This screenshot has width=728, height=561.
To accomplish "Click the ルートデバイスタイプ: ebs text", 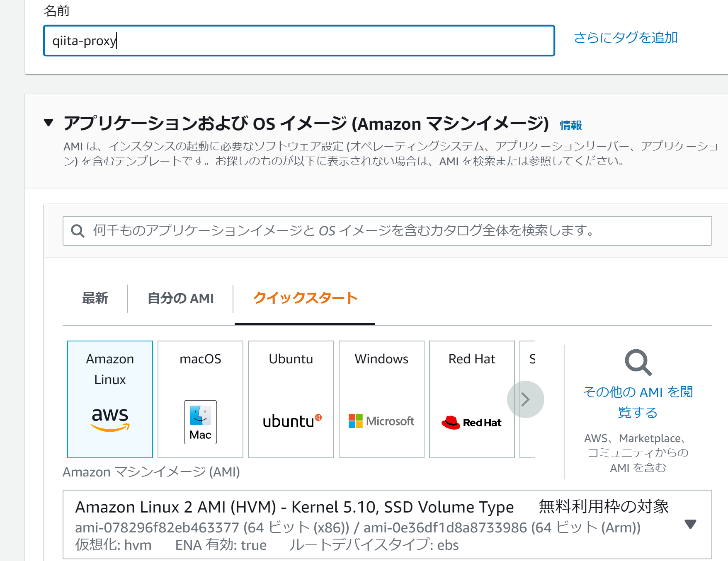I will [374, 545].
